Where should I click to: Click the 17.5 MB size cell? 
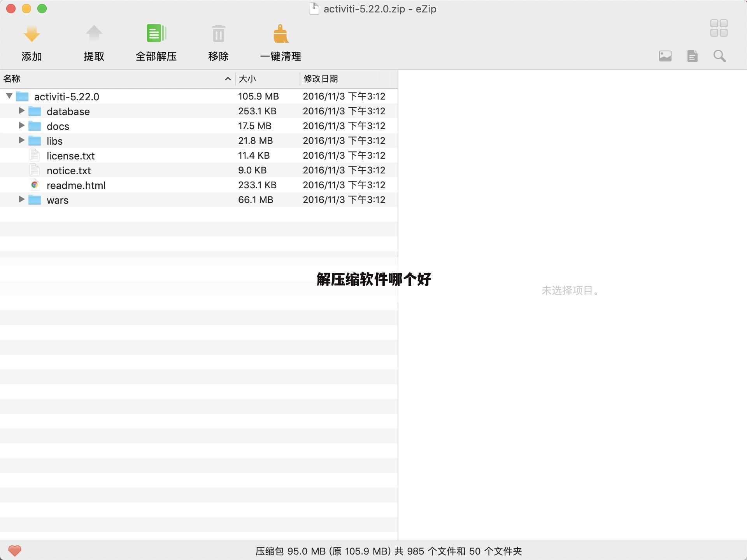click(x=255, y=126)
